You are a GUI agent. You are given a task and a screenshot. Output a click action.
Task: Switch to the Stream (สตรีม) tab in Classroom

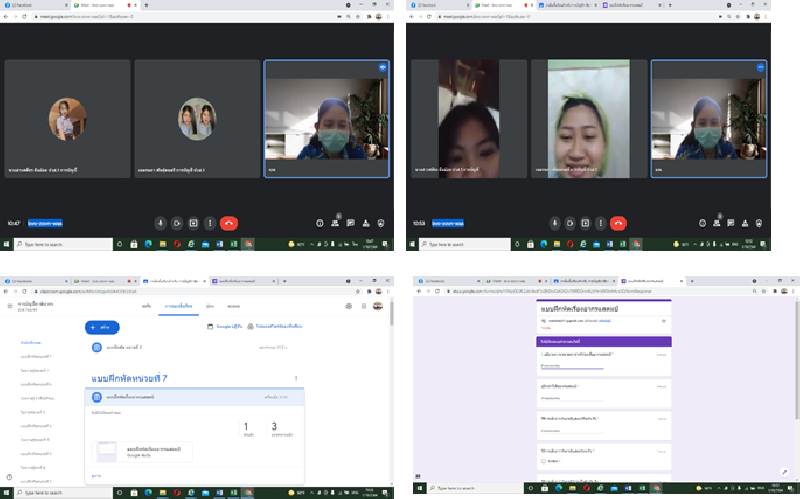point(146,306)
